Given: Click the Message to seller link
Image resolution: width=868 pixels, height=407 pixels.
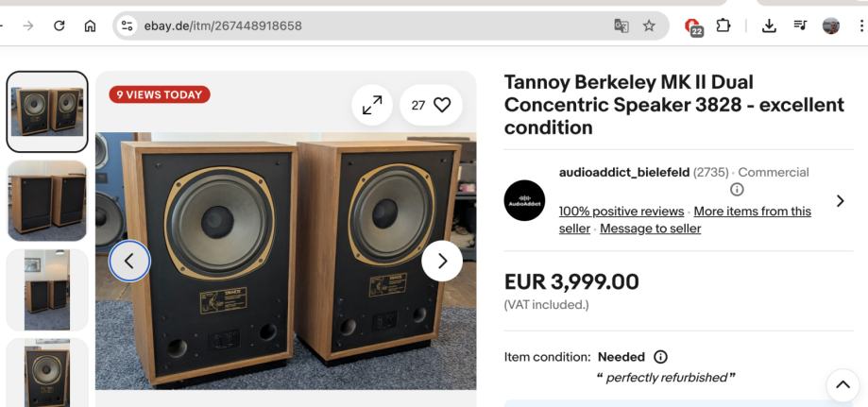Looking at the screenshot, I should [650, 229].
